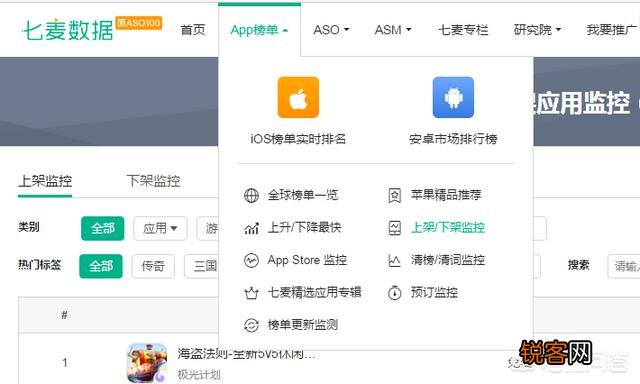Click the phone icon beside 上架/下架监控
The width and height of the screenshot is (640, 384).
pyautogui.click(x=394, y=228)
